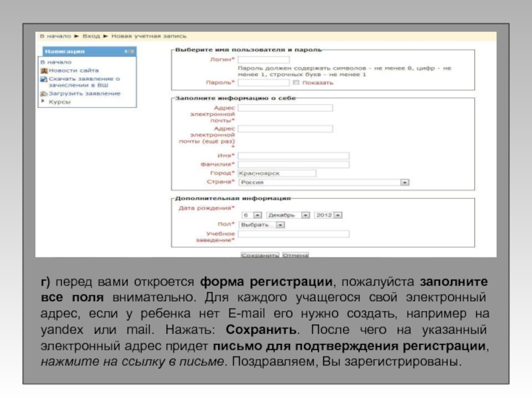Focus the 'почты (ещё раз)' email field
Screen dimensions: 532x399
coord(285,128)
